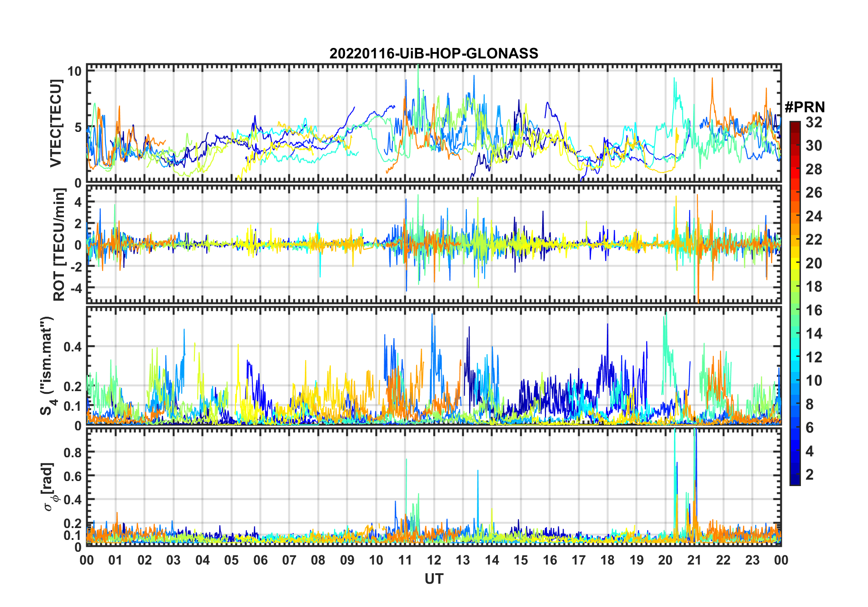
Task: Click the "#PRN" colorbar heading
Action: [805, 107]
